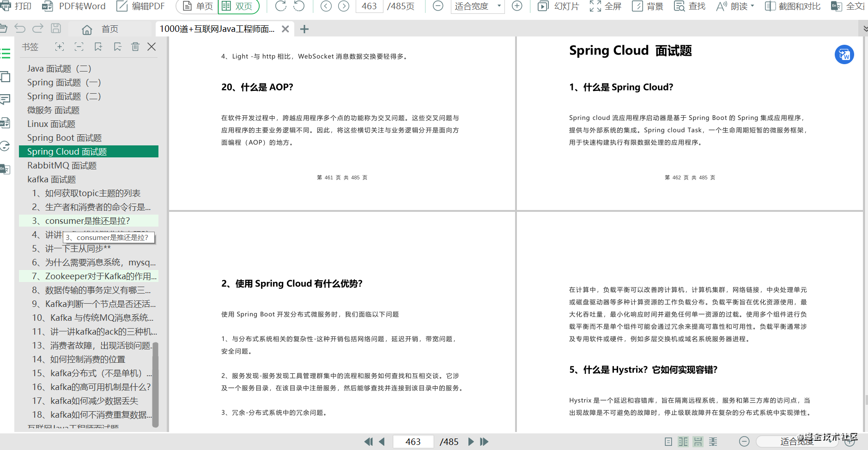This screenshot has width=868, height=450.
Task: Open a new tab with the plus button
Action: [304, 29]
